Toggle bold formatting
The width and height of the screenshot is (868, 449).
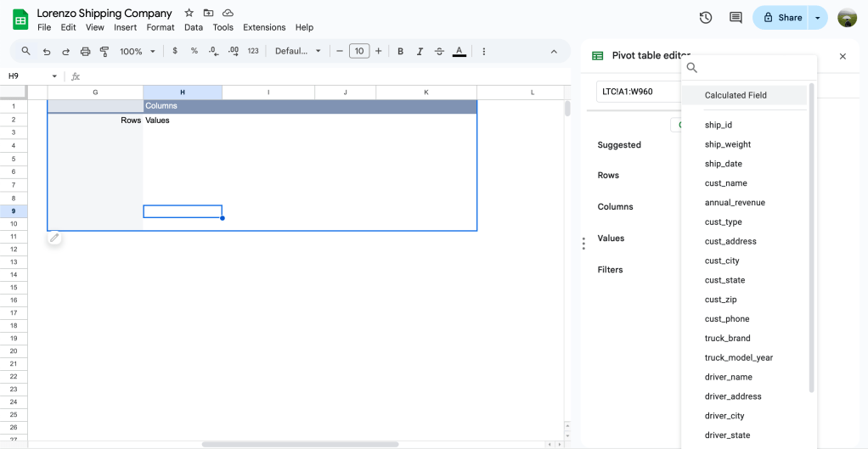401,51
